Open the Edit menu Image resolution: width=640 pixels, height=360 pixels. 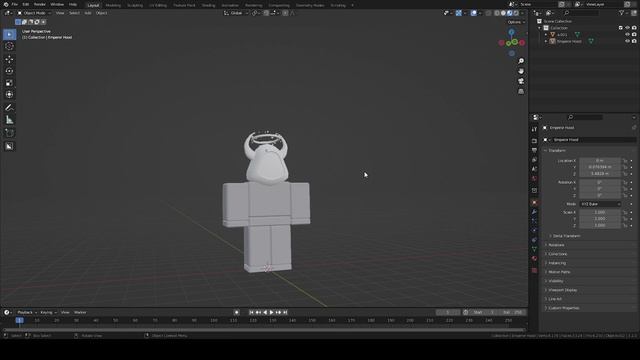tap(26, 4)
